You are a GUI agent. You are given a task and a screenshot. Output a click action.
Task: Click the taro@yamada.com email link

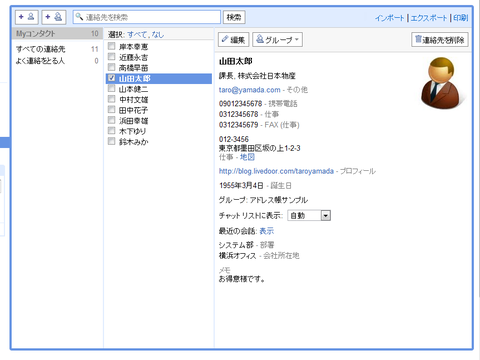(249, 90)
